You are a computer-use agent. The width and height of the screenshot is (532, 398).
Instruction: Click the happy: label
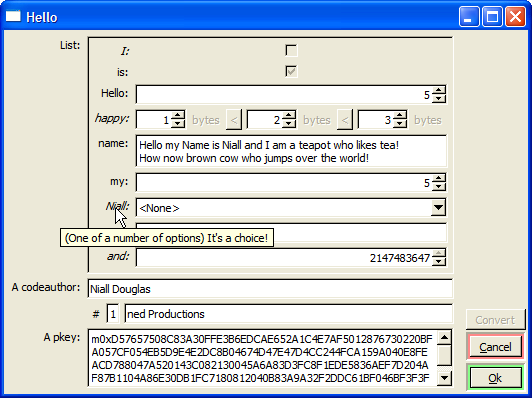click(x=112, y=118)
